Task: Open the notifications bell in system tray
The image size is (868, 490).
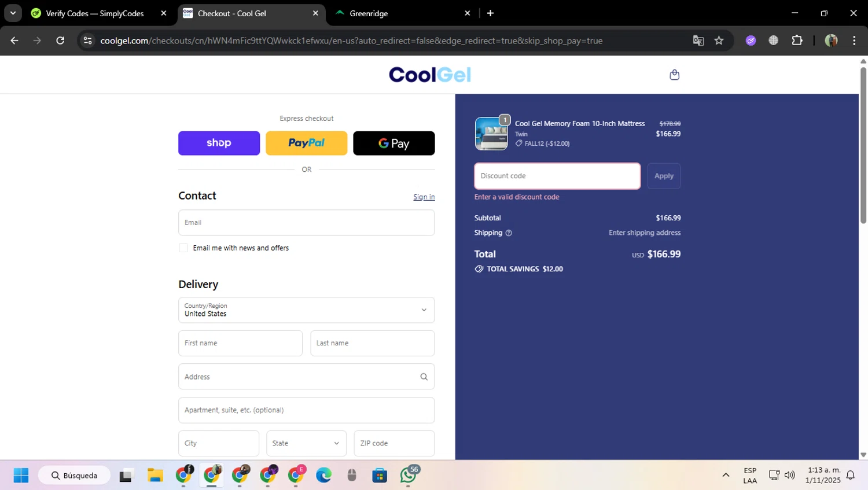Action: (851, 476)
